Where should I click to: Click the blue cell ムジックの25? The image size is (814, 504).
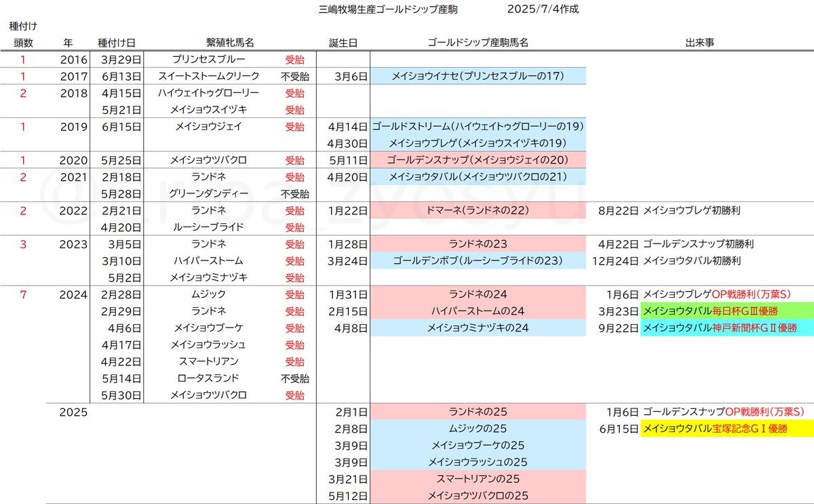(x=478, y=429)
